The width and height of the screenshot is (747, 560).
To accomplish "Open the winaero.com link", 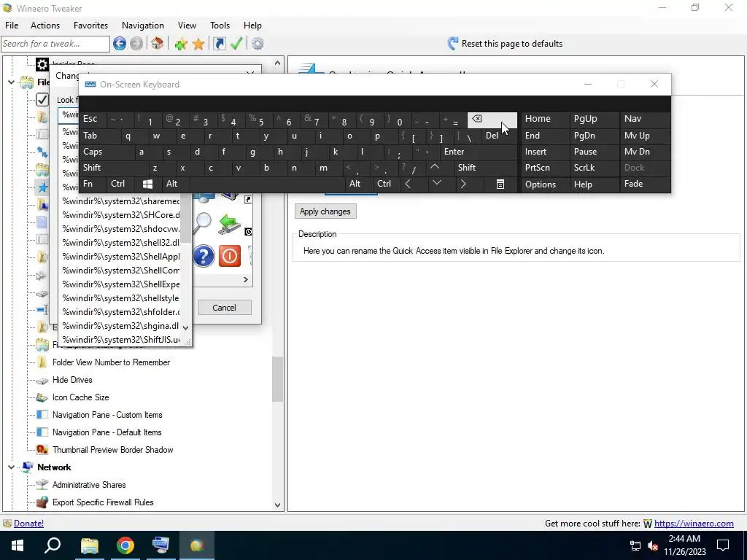I will [x=694, y=524].
